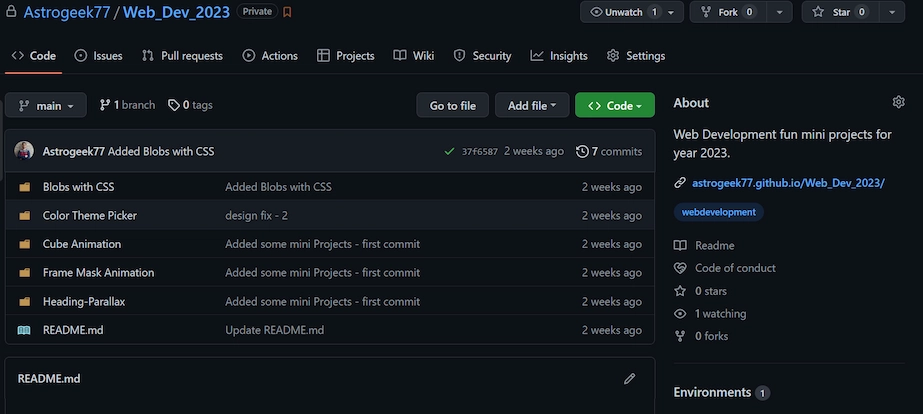This screenshot has height=414, width=923.
Task: Switch to the Issues tab
Action: [98, 56]
